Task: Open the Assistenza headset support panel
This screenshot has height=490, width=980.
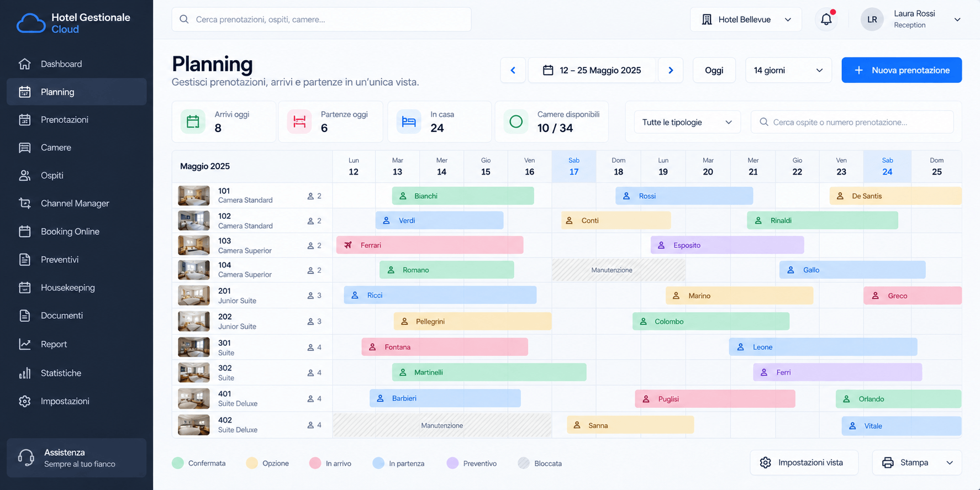Action: [x=76, y=458]
